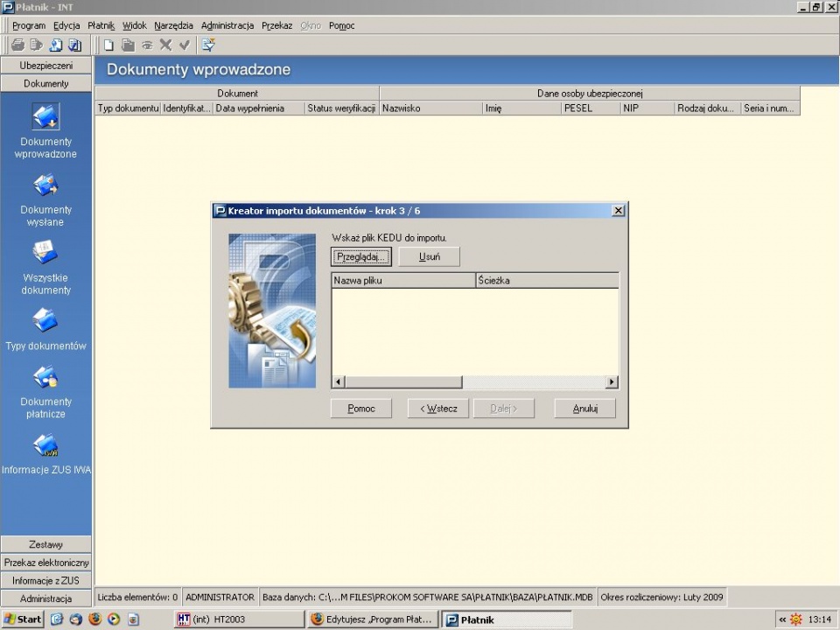Open Dokumenty wysłane in the sidebar
Viewport: 840px width, 630px height.
[45, 200]
